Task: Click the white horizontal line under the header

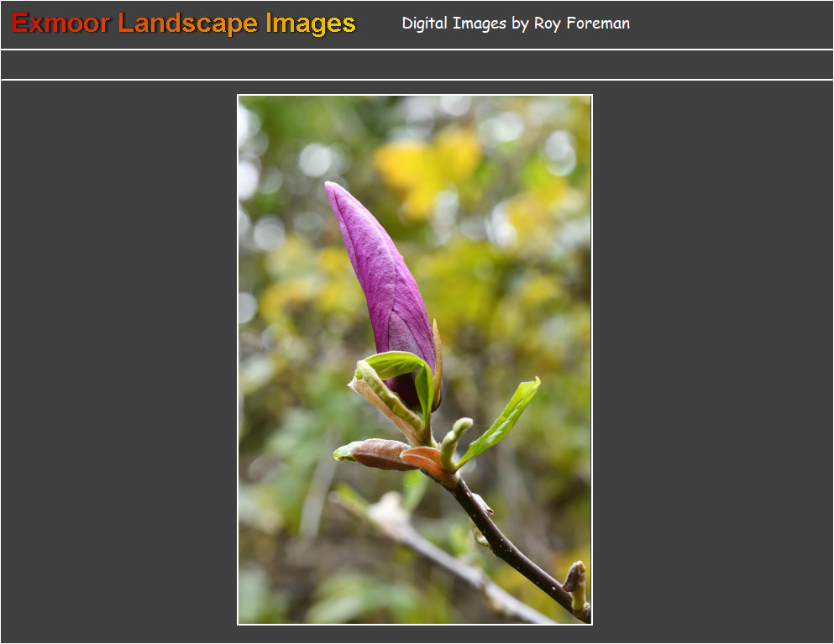Action: click(x=417, y=50)
